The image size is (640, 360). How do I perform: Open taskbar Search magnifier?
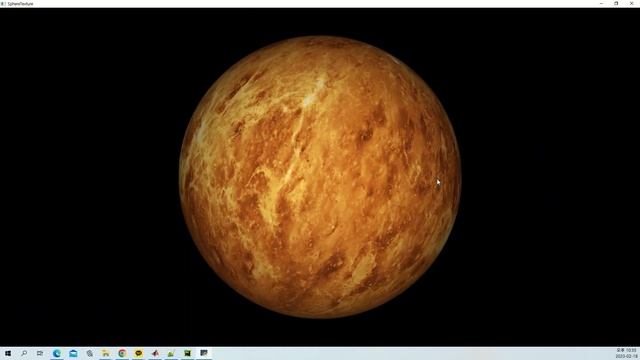click(x=24, y=353)
